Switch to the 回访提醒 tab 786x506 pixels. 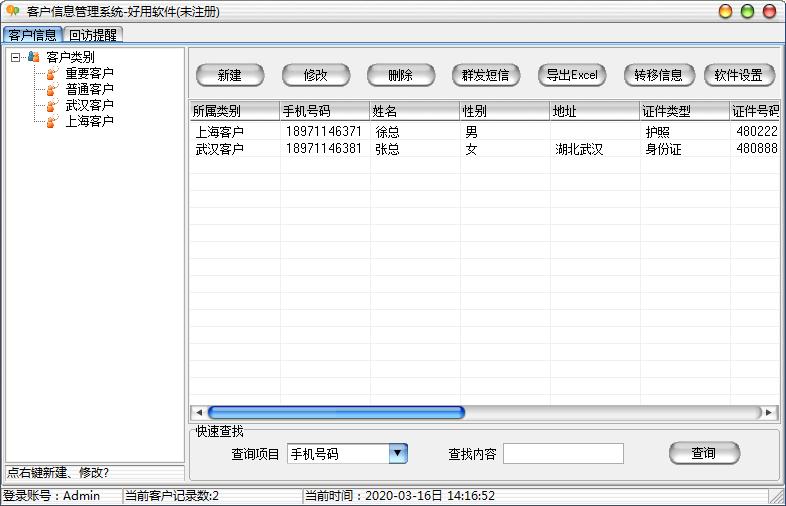coord(93,35)
